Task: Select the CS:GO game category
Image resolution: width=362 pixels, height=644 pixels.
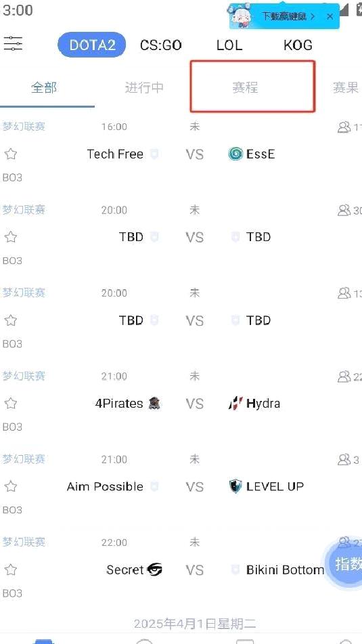Action: (161, 45)
